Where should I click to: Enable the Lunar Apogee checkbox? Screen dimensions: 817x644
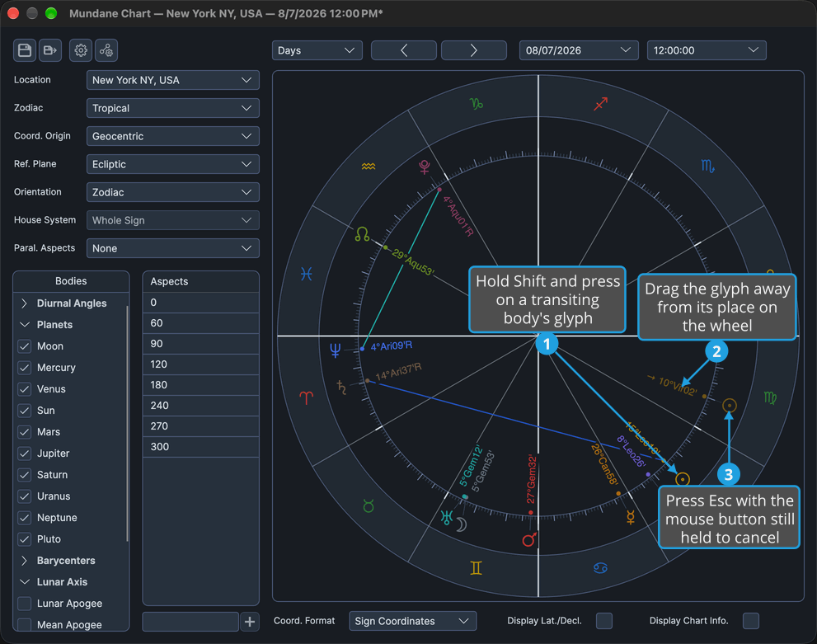point(25,604)
